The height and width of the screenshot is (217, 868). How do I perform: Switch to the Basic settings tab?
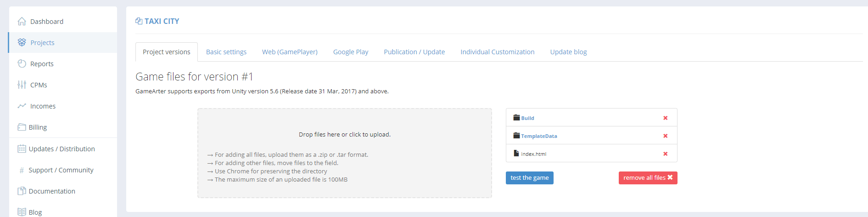pos(226,52)
